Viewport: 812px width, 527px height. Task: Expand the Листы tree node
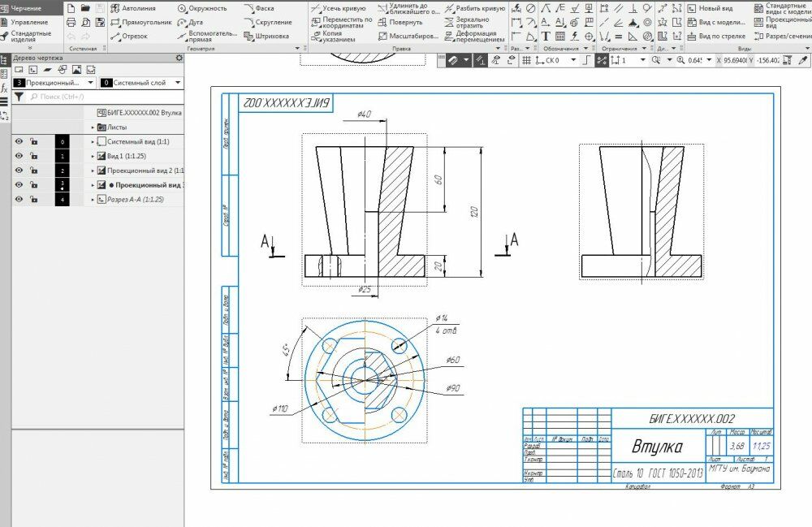93,127
